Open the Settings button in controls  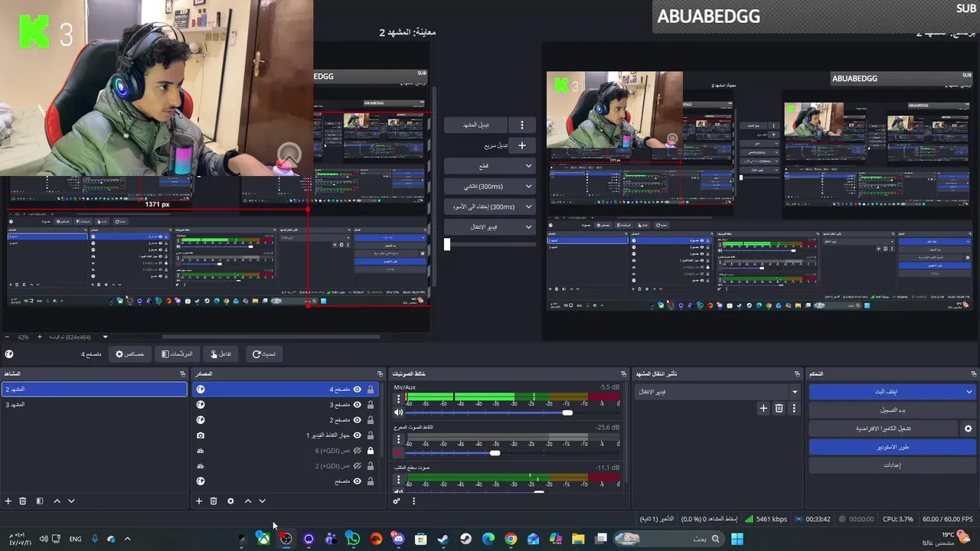pyautogui.click(x=892, y=465)
